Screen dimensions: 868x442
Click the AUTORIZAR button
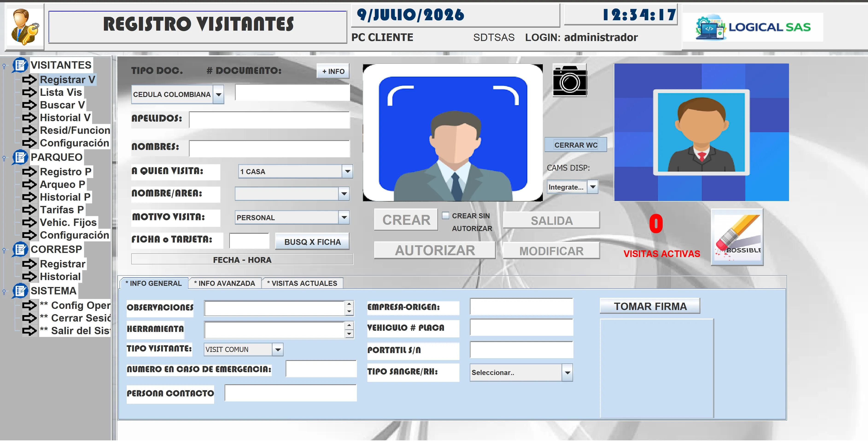point(435,250)
